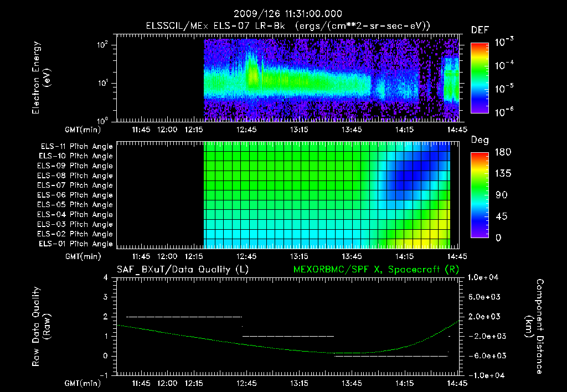Click the 2.0e+03 right axis value
The width and height of the screenshot is (567, 392).
point(484,316)
